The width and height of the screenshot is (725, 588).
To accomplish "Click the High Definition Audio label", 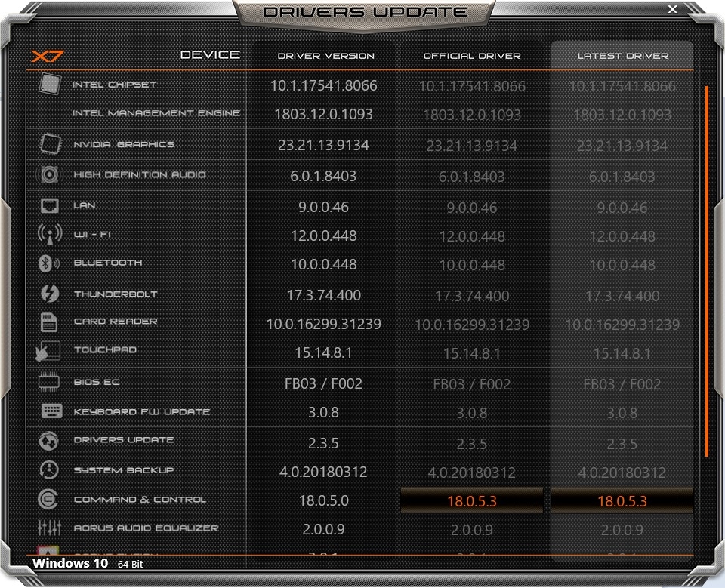I will [140, 174].
